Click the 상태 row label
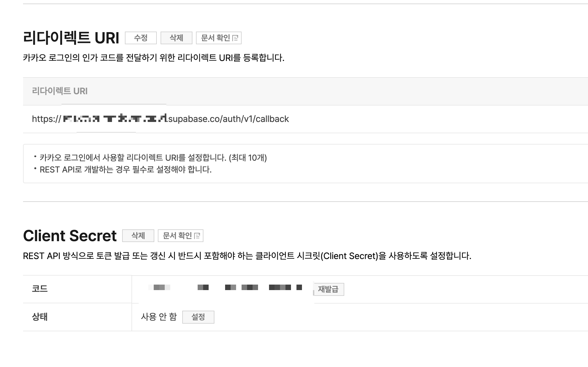This screenshot has width=588, height=367. click(40, 317)
